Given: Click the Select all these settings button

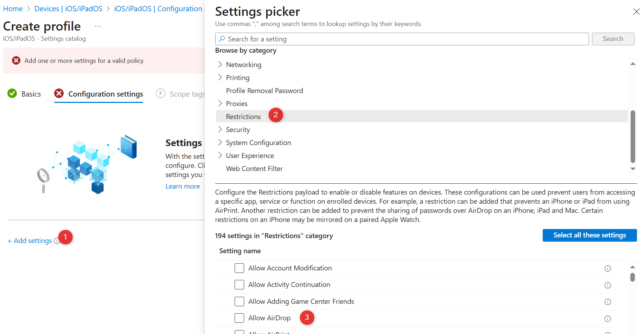Looking at the screenshot, I should (x=589, y=235).
